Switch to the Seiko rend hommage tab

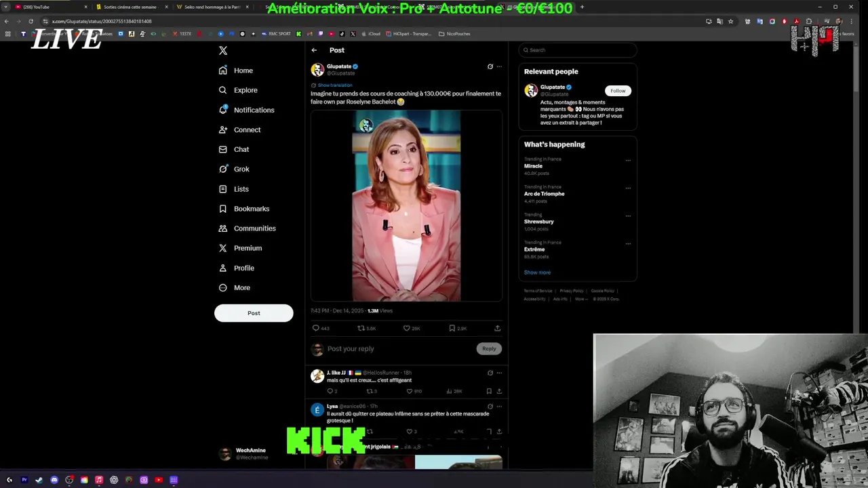point(212,7)
